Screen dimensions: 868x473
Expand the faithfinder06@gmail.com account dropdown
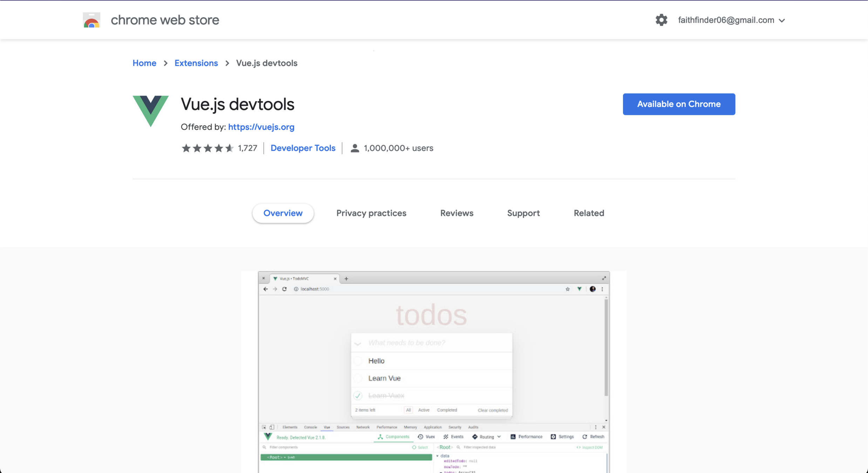coord(731,20)
